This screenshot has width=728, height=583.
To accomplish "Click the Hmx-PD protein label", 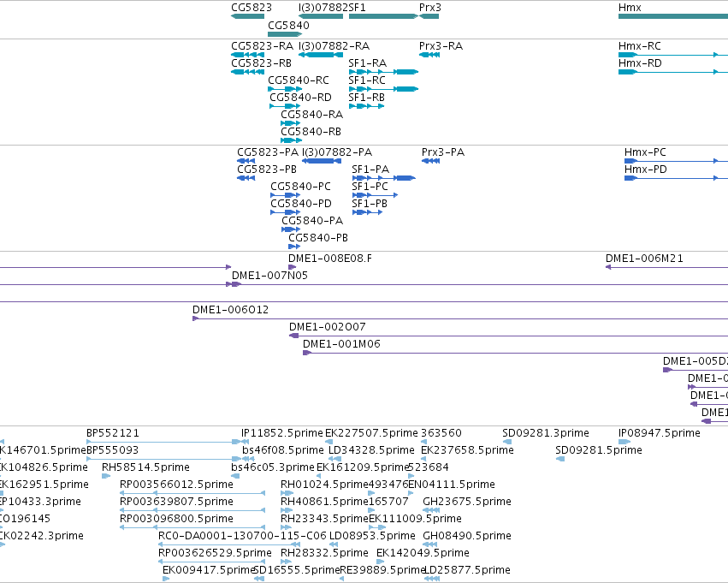I will click(x=645, y=170).
